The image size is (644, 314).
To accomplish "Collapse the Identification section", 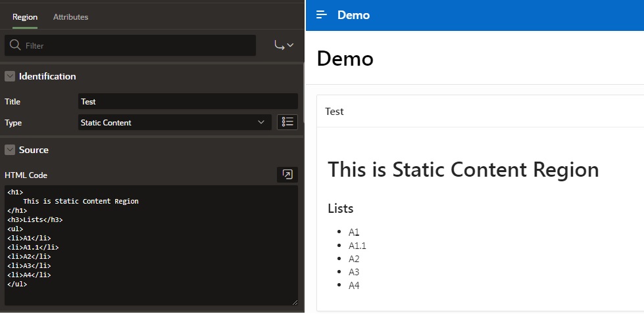I will (x=10, y=76).
